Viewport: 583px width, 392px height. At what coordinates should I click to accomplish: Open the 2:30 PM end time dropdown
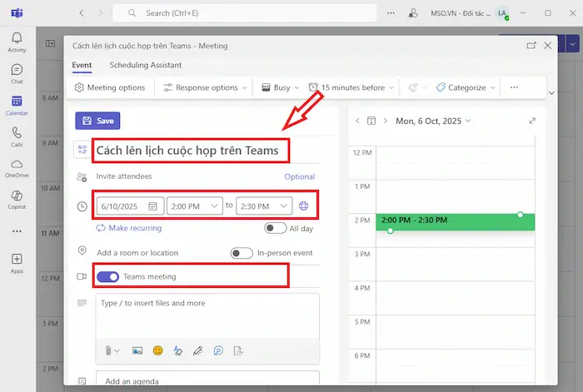tap(264, 206)
